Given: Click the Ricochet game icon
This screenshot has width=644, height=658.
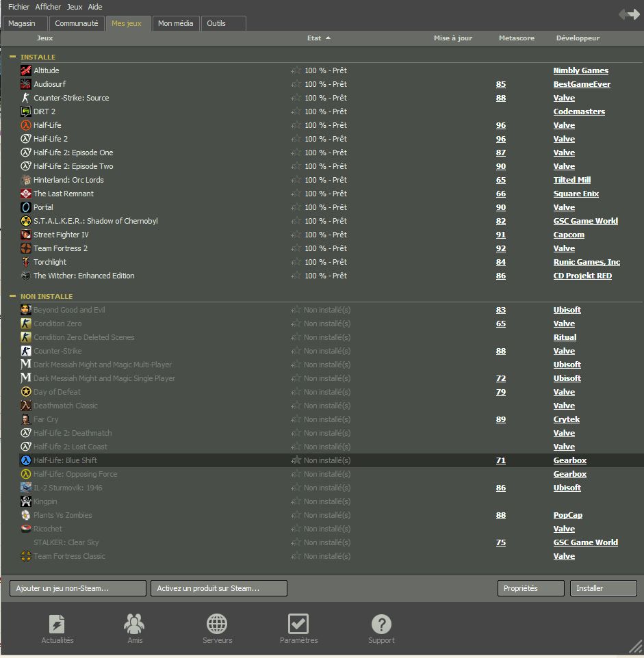Looking at the screenshot, I should coord(25,529).
